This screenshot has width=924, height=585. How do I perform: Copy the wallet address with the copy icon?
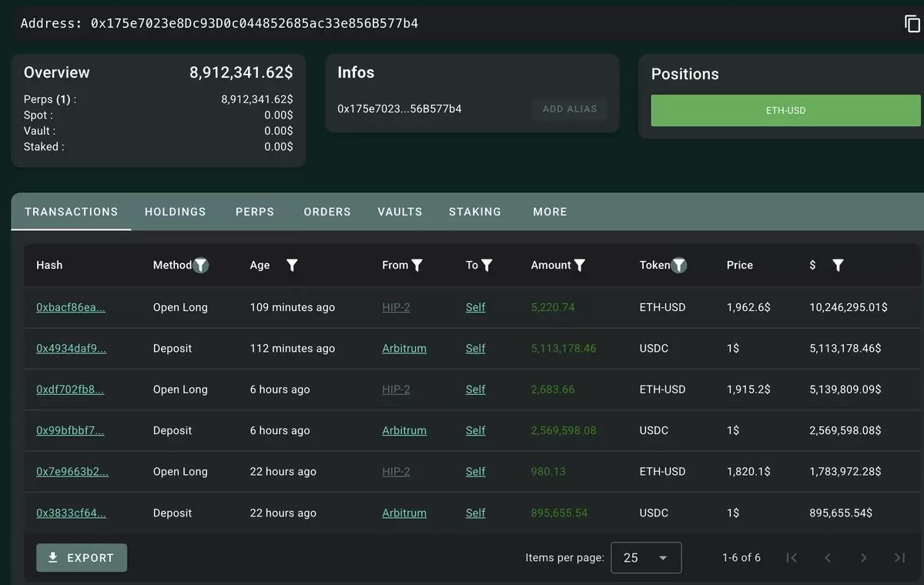coord(912,24)
